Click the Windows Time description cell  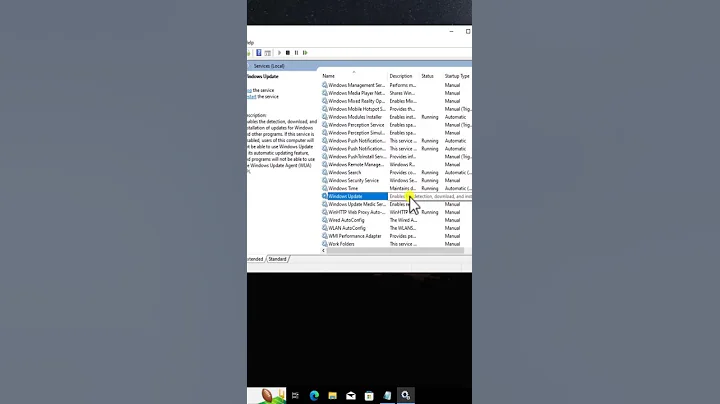(x=403, y=188)
